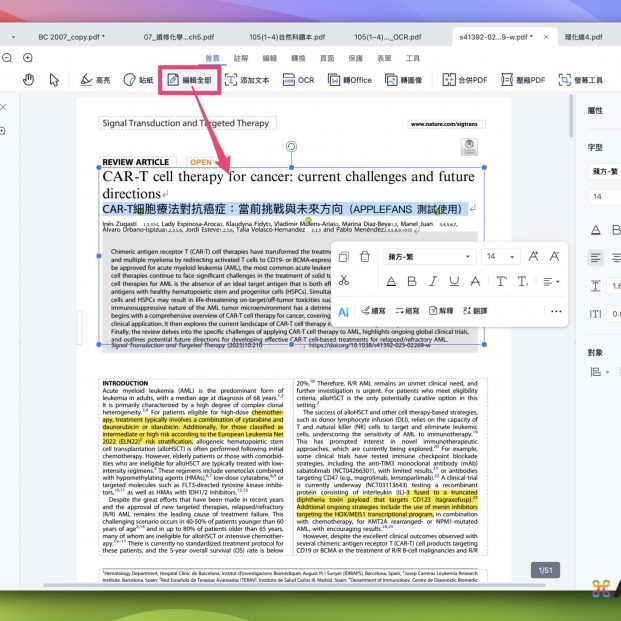Click 合併PDF to merge files
The height and width of the screenshot is (621, 621).
(465, 79)
